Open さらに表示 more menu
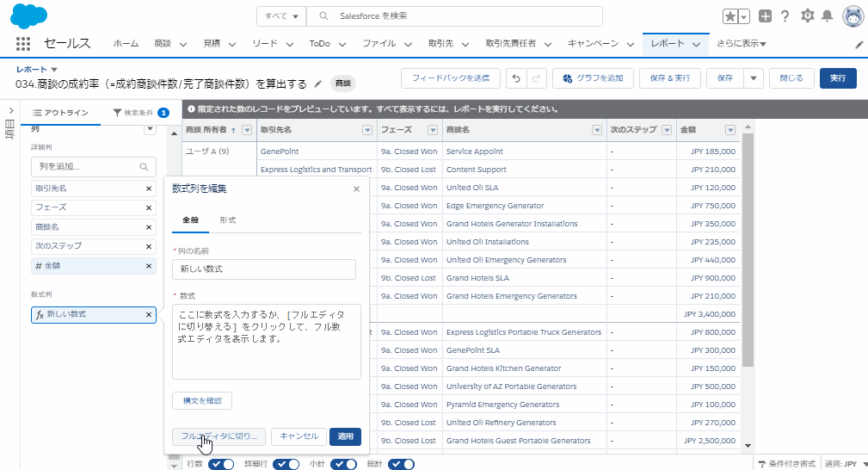 pyautogui.click(x=742, y=43)
